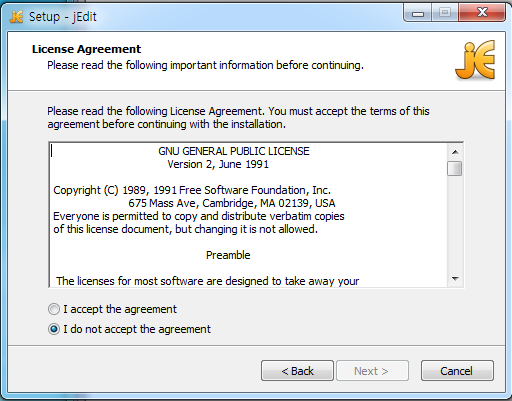
Task: Click the empty scrollbar track below the thumb
Action: point(455,223)
